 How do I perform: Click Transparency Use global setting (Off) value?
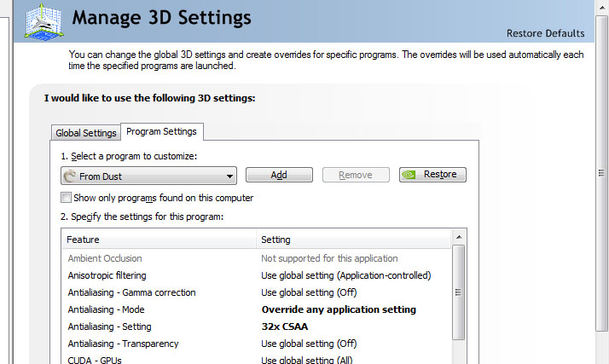tap(309, 344)
